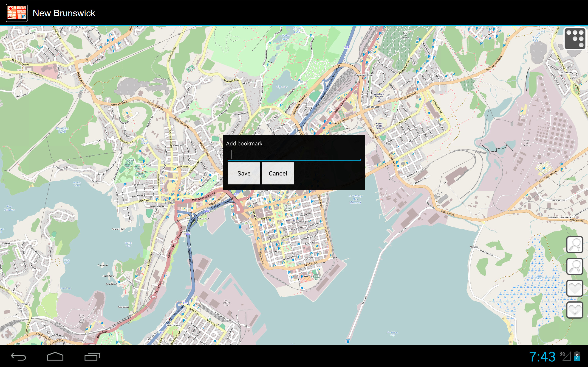Open saved bookmarks with the heart icon
Screen dimensions: 588x367
(575, 288)
